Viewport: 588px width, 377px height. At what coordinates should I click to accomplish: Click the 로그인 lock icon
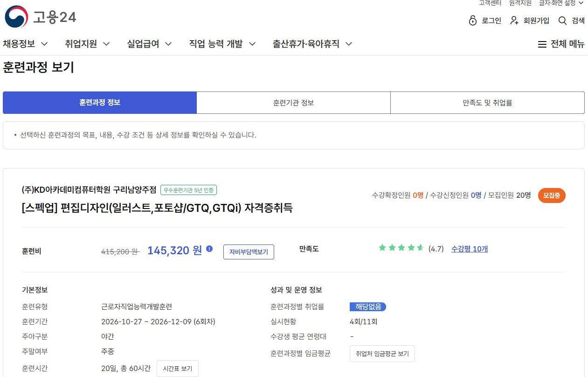click(473, 21)
